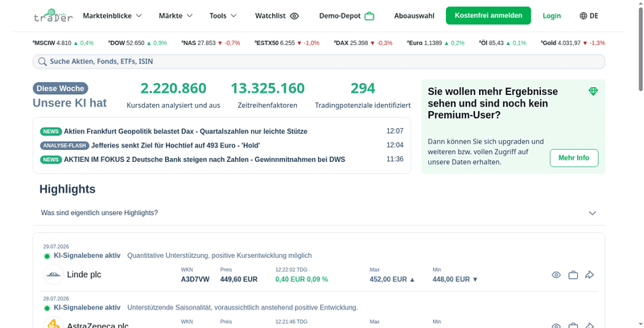Click Linde price 449,60 EUR
This screenshot has height=328, width=644.
click(238, 280)
